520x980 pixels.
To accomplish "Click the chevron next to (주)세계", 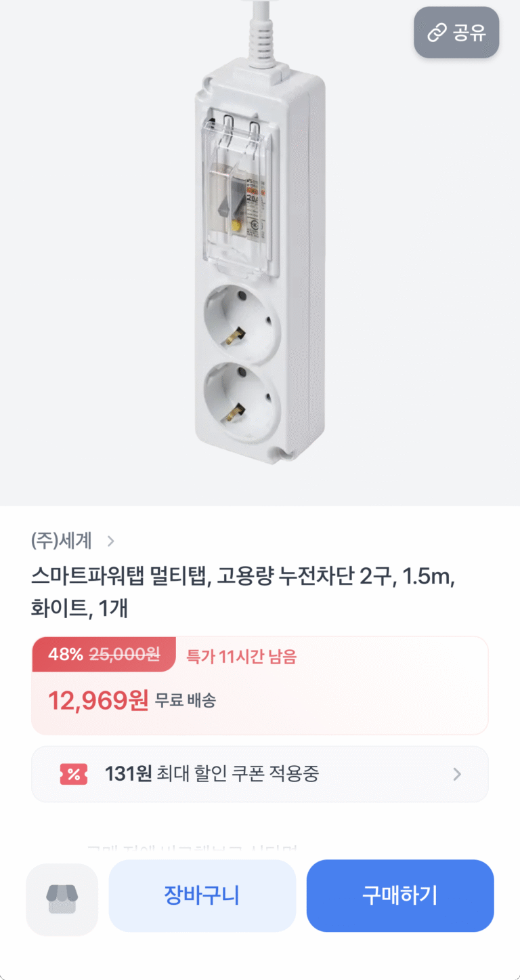I will click(111, 541).
